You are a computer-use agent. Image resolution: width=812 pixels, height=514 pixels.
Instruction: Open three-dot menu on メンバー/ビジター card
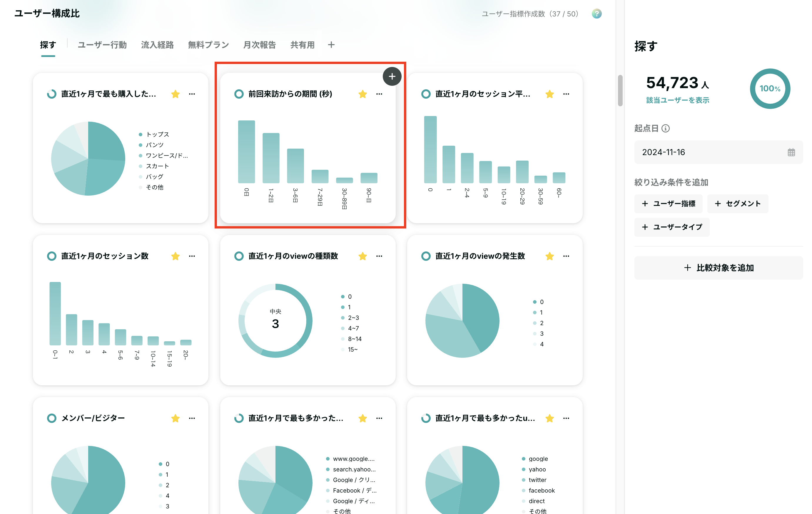(192, 418)
